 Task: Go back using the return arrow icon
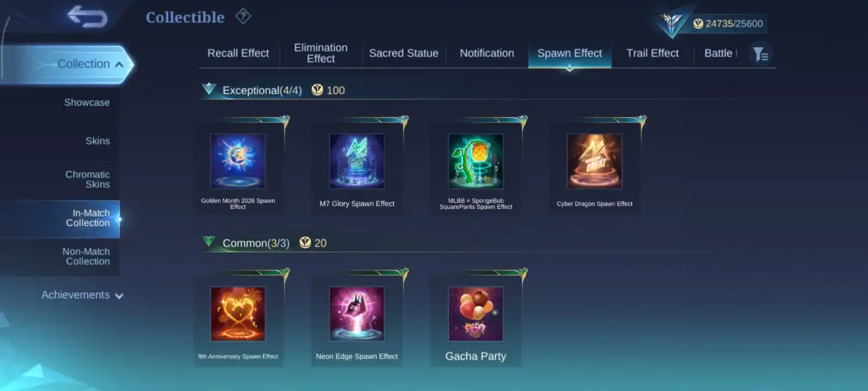click(87, 16)
